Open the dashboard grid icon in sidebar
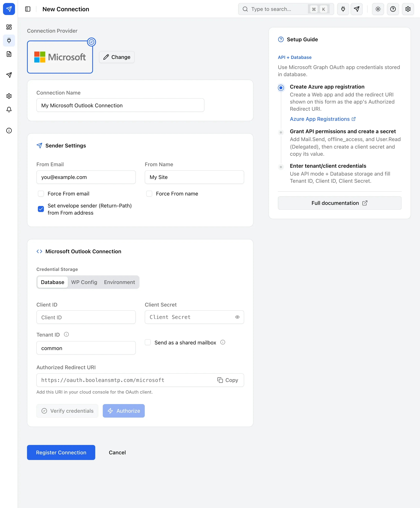 [9, 27]
